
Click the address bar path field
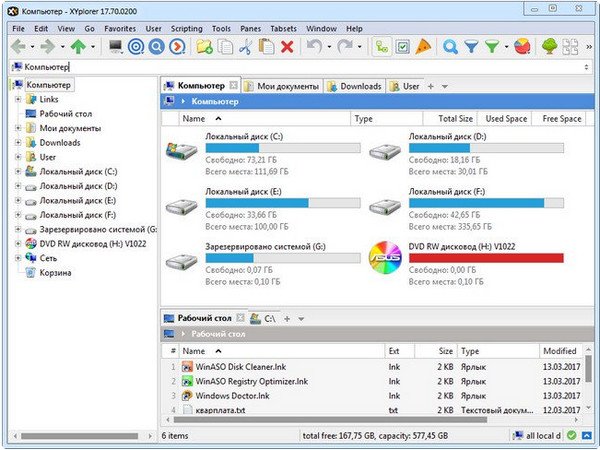click(x=300, y=67)
